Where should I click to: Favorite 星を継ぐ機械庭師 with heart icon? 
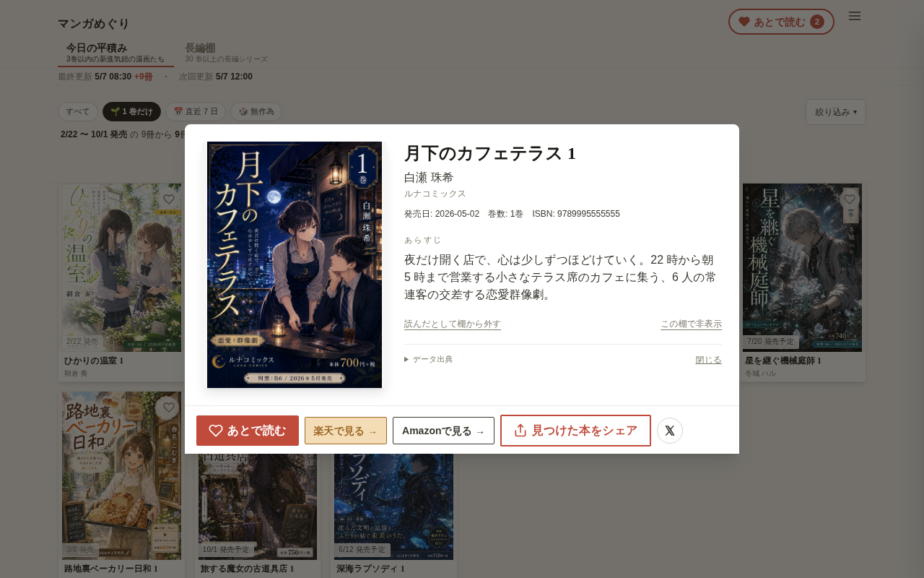[850, 199]
